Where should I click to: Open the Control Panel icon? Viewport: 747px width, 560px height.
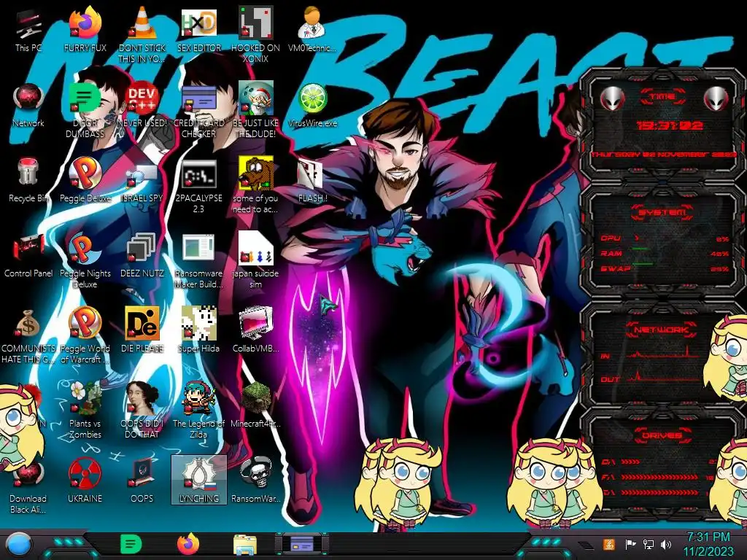[28, 255]
